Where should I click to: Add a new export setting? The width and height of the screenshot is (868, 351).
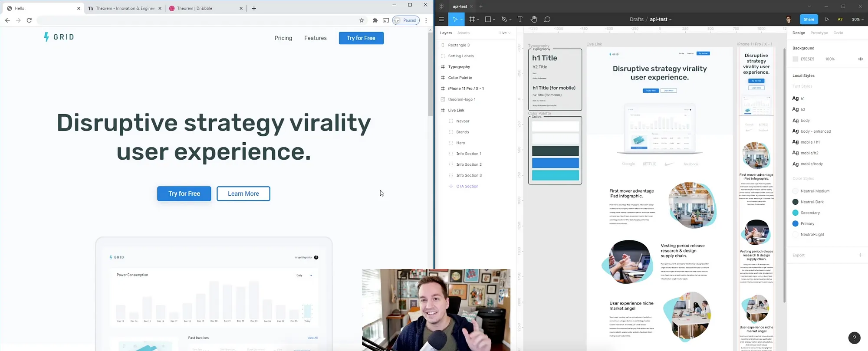pos(860,255)
